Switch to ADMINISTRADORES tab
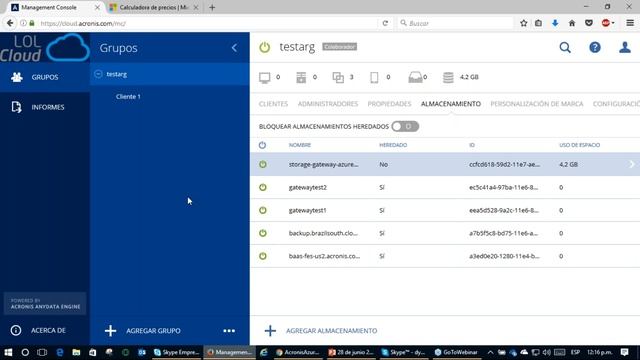 tap(328, 104)
